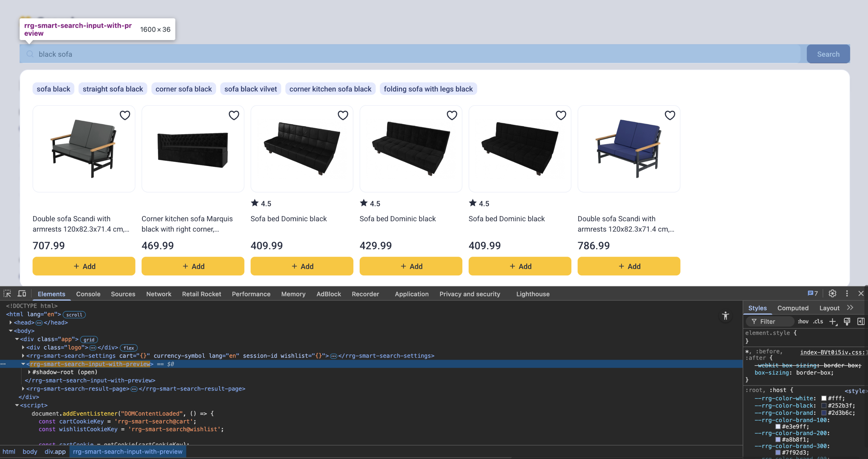Switch to the Computed tab
The width and height of the screenshot is (868, 459).
793,308
